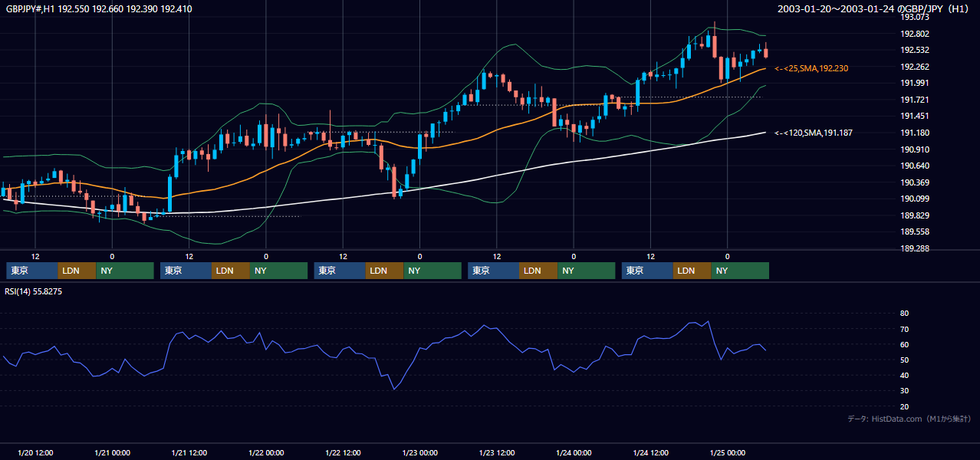This screenshot has height=460, width=980.
Task: Click price axis value 189.829
Action: point(915,215)
